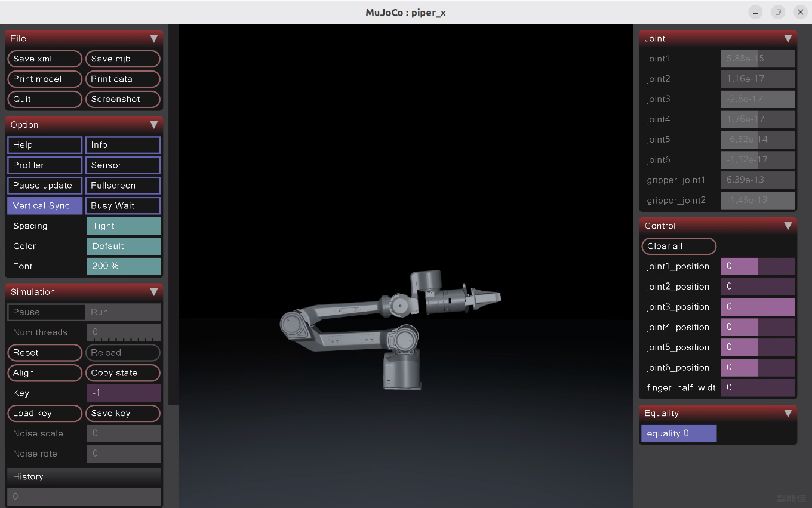The height and width of the screenshot is (508, 812).
Task: Toggle the Help overlay option
Action: [x=45, y=145]
